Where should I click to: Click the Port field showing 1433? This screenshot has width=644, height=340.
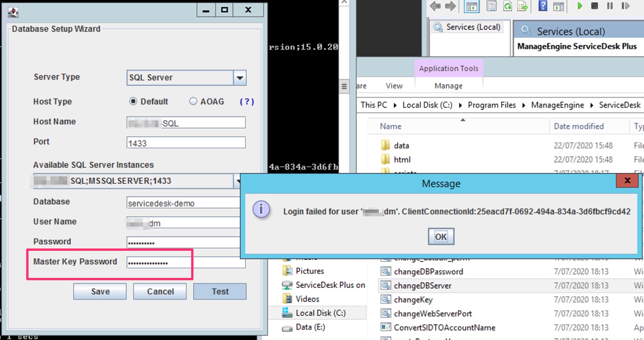pyautogui.click(x=186, y=143)
